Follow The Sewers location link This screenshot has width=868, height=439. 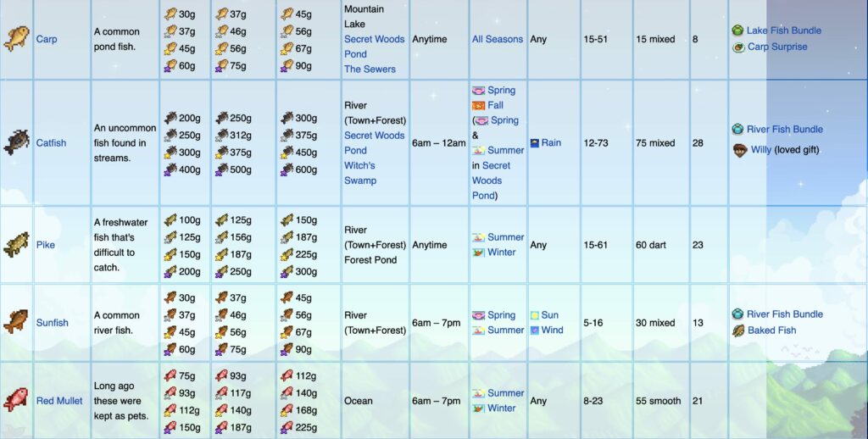tap(370, 69)
